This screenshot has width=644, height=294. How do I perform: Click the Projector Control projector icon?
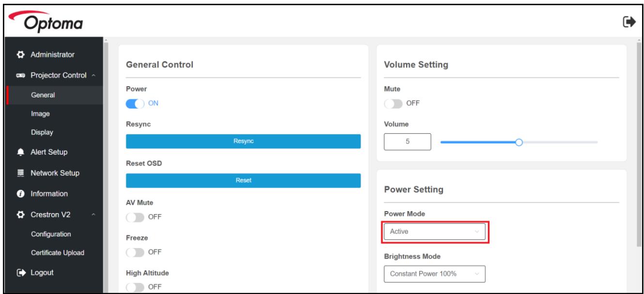pos(21,75)
